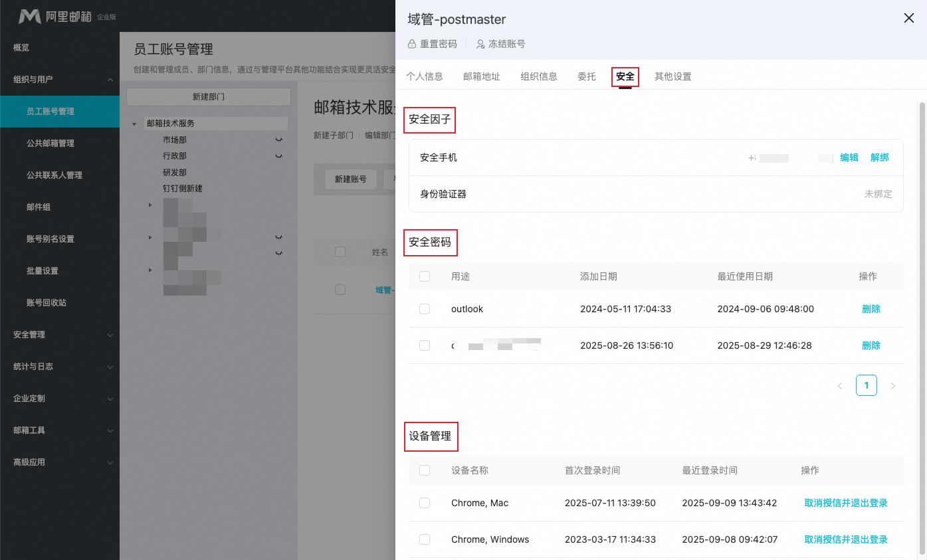Click 解绑 for the security phone
This screenshot has width=927, height=560.
coord(879,157)
